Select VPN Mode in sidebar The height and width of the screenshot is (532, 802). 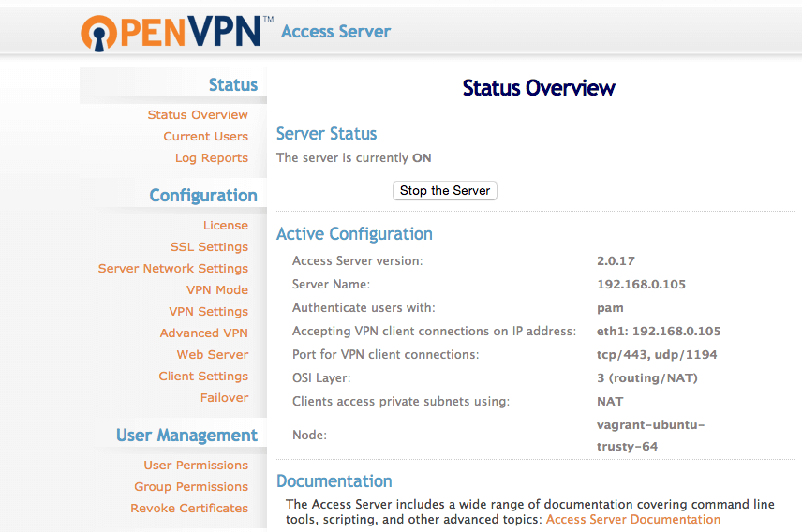point(217,290)
